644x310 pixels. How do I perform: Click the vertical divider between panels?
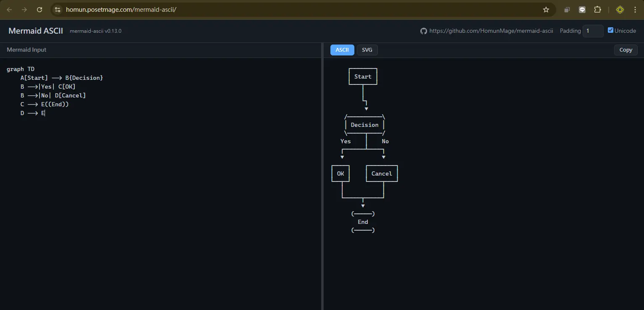[322, 176]
